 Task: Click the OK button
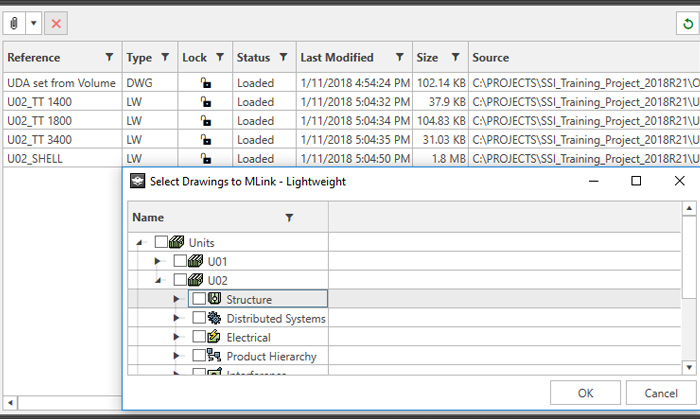point(585,393)
